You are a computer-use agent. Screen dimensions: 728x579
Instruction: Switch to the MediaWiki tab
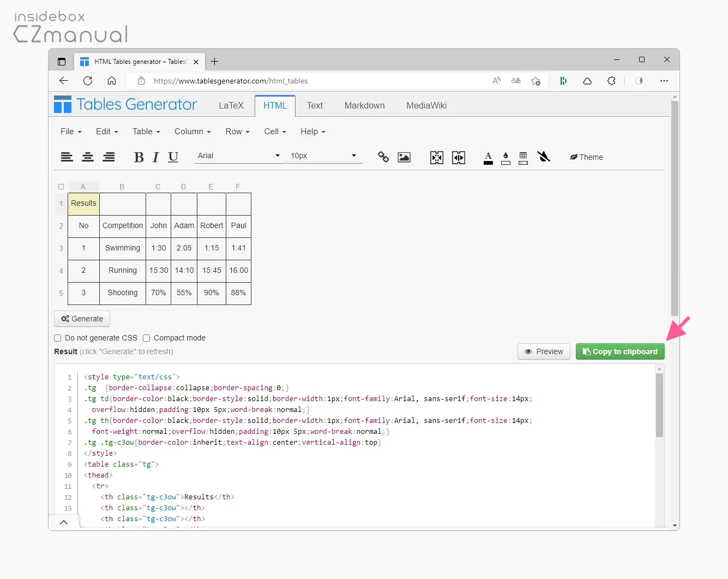(x=426, y=106)
